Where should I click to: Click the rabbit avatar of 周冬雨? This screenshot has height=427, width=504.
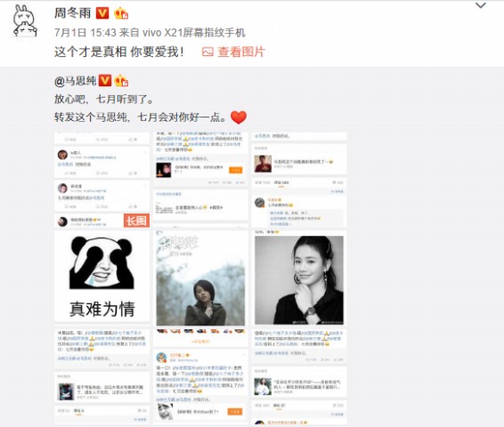[25, 20]
